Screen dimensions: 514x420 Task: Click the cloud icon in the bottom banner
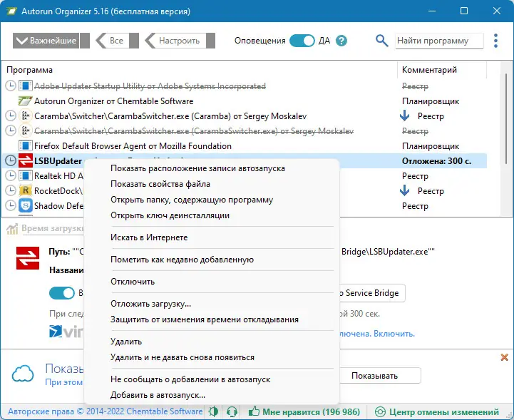point(23,374)
